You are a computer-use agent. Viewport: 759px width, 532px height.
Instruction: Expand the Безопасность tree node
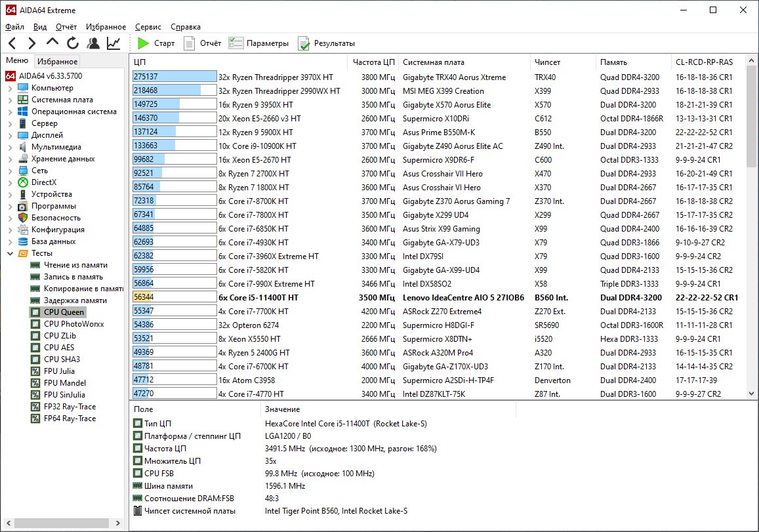[10, 218]
